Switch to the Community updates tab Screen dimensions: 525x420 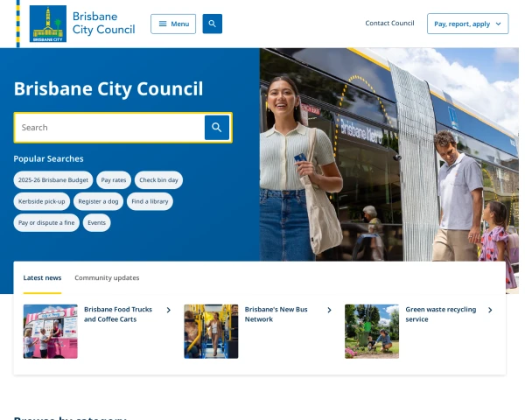pyautogui.click(x=107, y=277)
